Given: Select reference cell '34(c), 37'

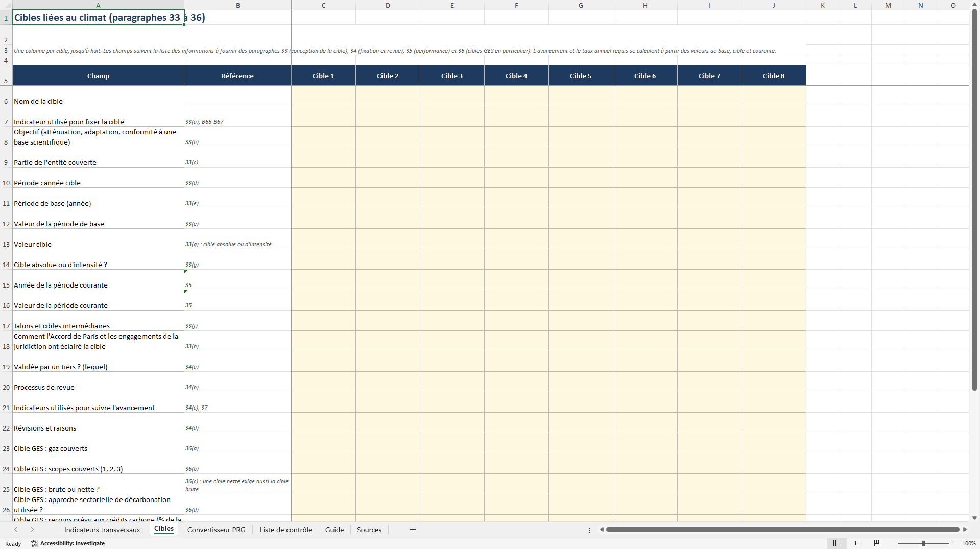Looking at the screenshot, I should 237,402.
